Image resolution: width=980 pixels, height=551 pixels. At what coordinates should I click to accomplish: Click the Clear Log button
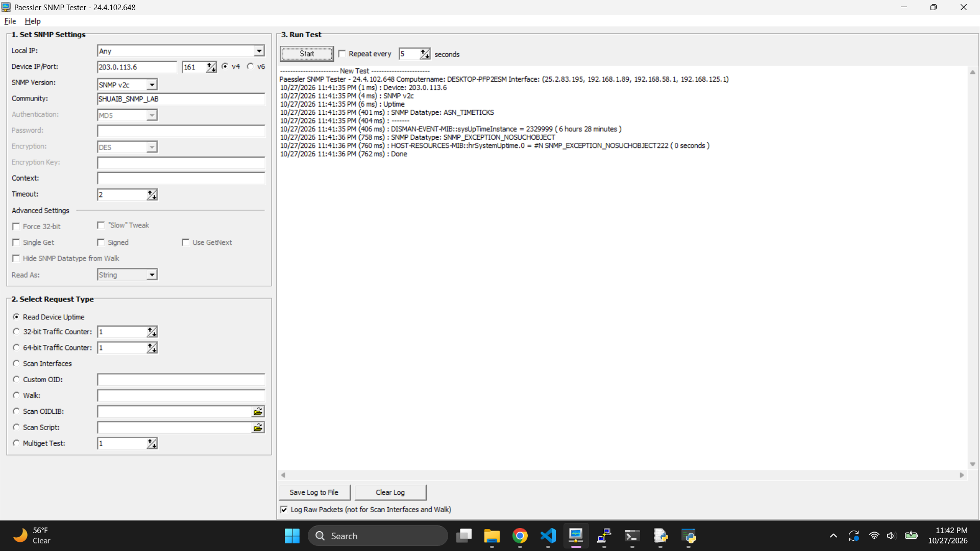coord(390,492)
